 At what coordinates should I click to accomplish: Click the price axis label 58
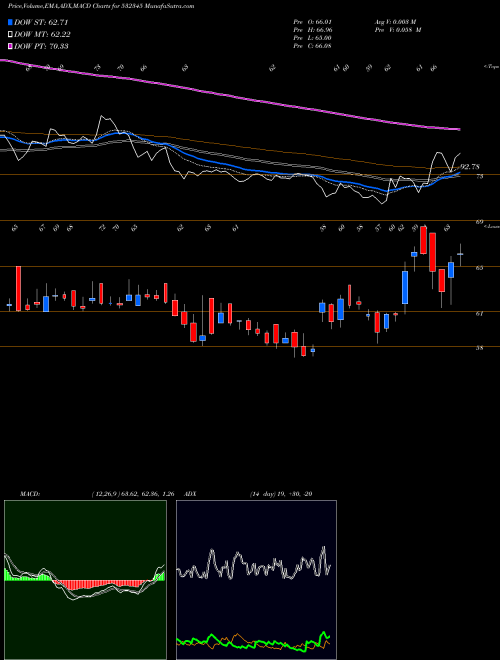479,348
